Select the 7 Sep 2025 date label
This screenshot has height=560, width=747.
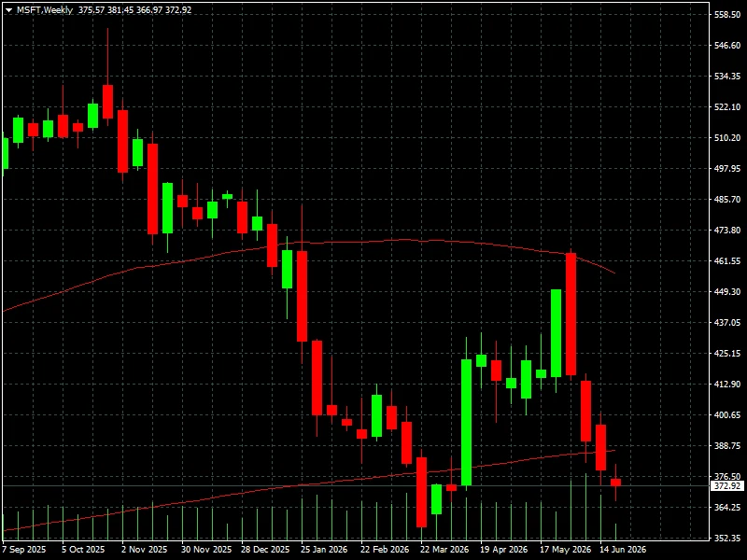click(x=24, y=550)
